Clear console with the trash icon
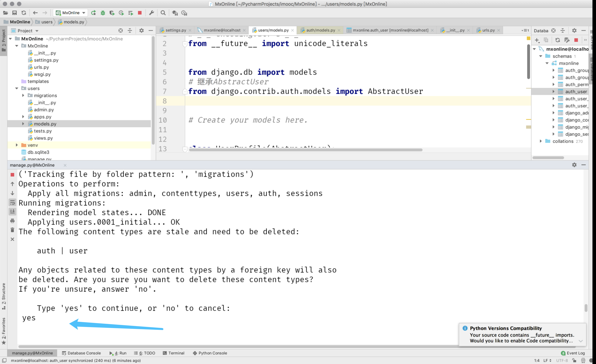 click(12, 230)
